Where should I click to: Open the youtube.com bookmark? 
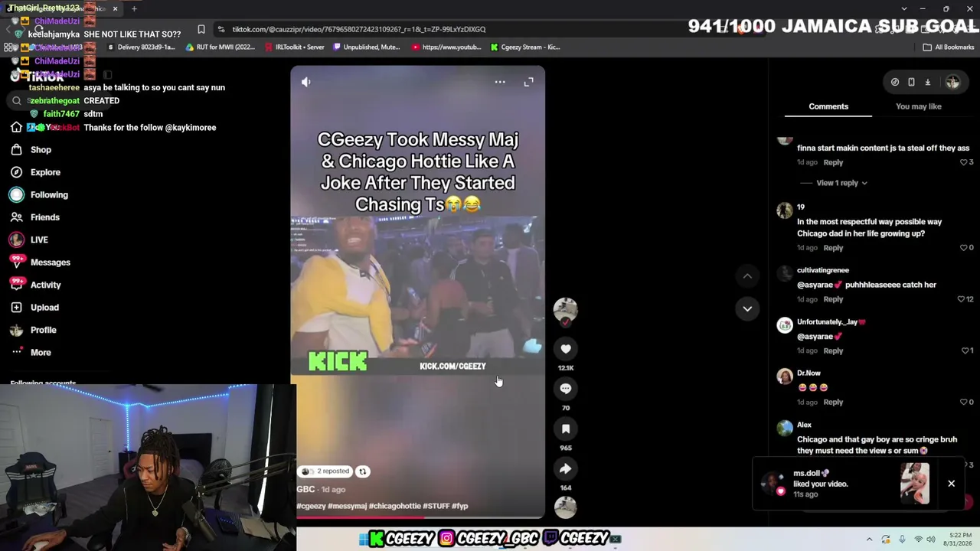click(x=447, y=47)
